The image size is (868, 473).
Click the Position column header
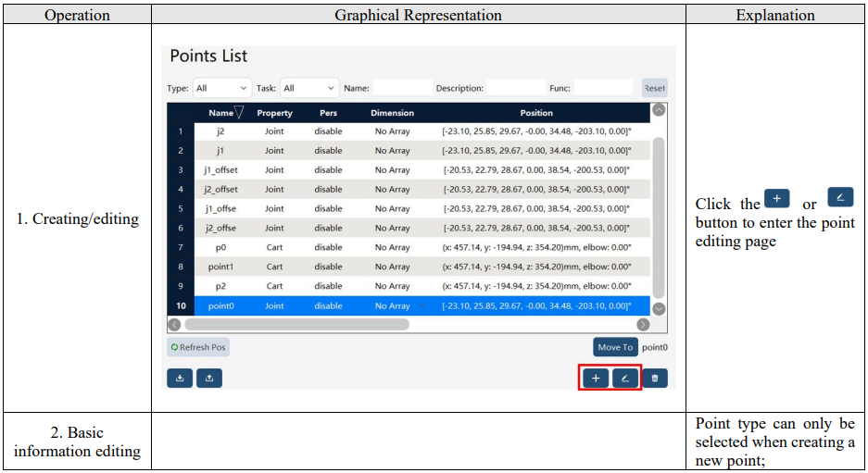point(536,113)
